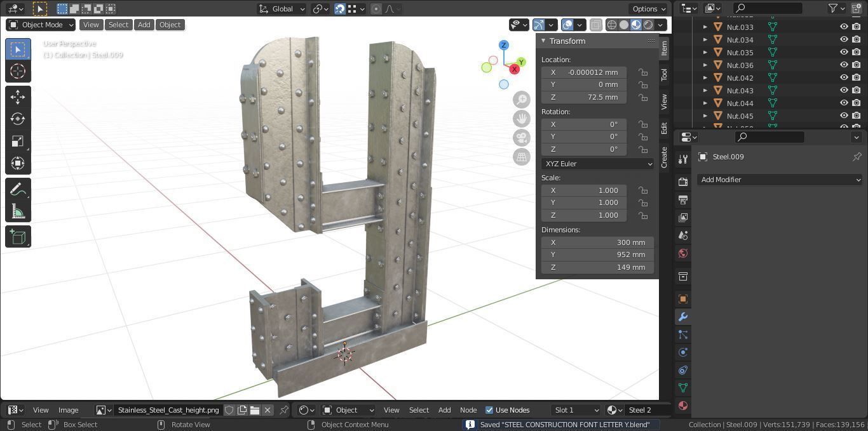Screen dimensions: 868x431
Task: Expand Nut.043 in the outliner
Action: [x=705, y=90]
